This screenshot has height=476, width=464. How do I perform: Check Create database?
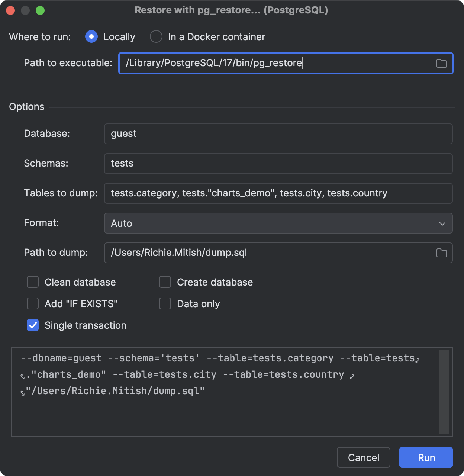click(165, 282)
